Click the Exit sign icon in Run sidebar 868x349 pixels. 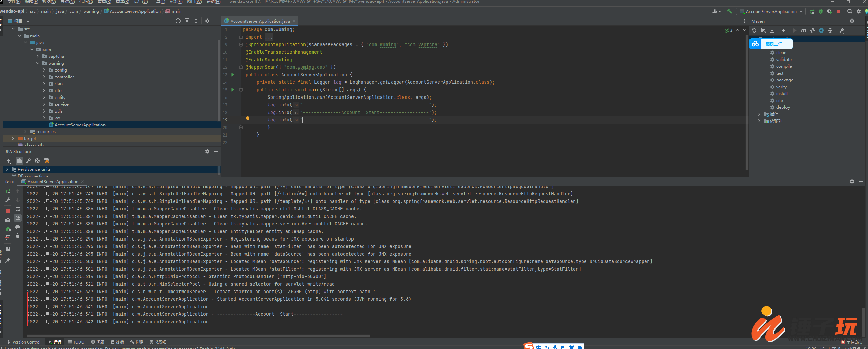(8, 238)
